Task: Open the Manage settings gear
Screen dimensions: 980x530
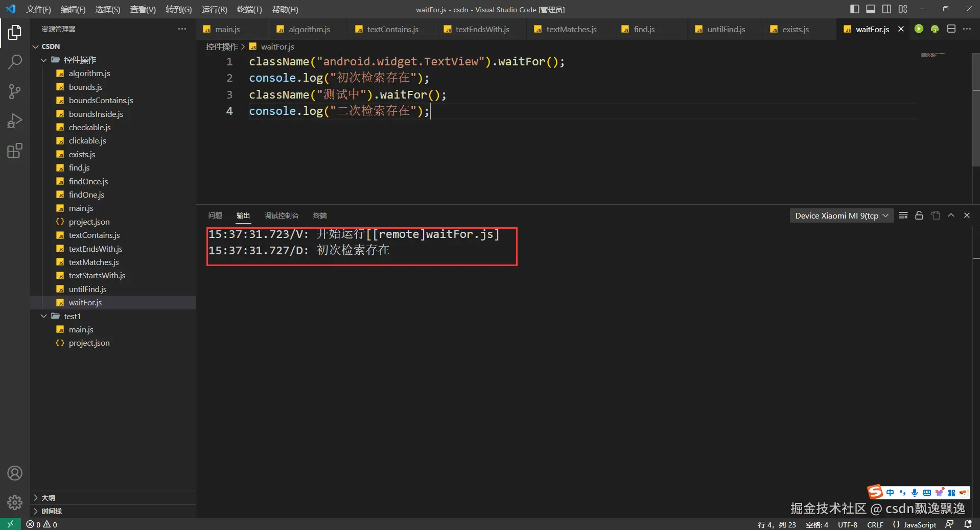Action: 15,502
